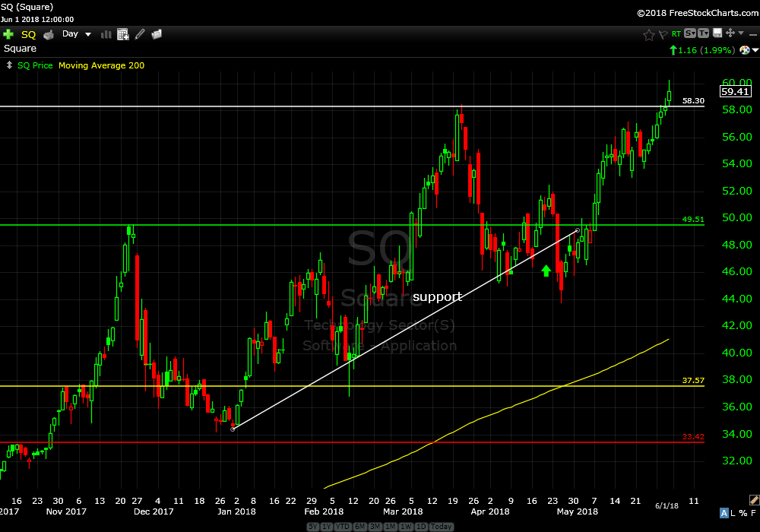
Task: Select the pencil drawing tool
Action: (140, 34)
